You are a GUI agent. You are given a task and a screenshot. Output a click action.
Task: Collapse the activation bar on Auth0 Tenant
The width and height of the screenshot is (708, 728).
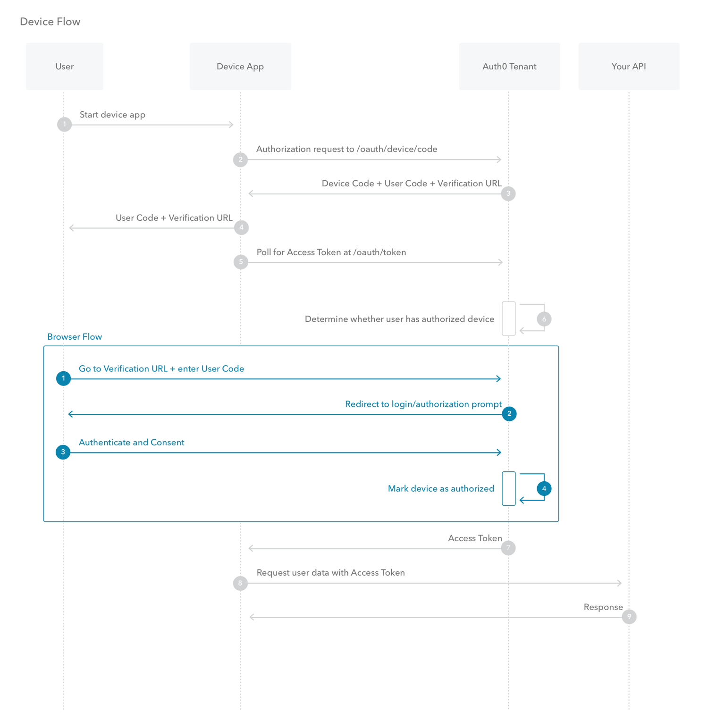(508, 319)
